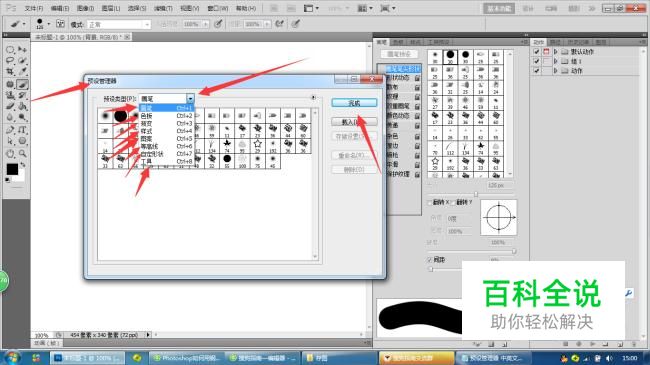Select the Quick Selection tool
This screenshot has height=365, width=650.
(22, 61)
